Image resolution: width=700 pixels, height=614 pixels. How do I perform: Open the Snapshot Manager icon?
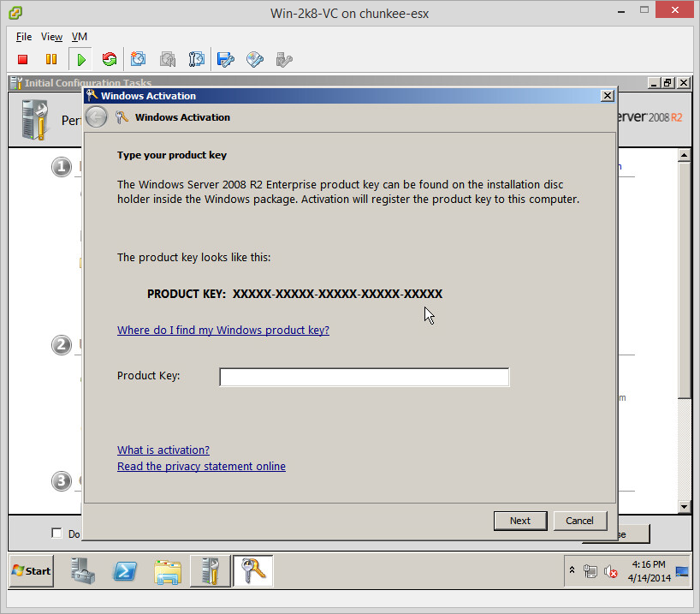click(196, 59)
